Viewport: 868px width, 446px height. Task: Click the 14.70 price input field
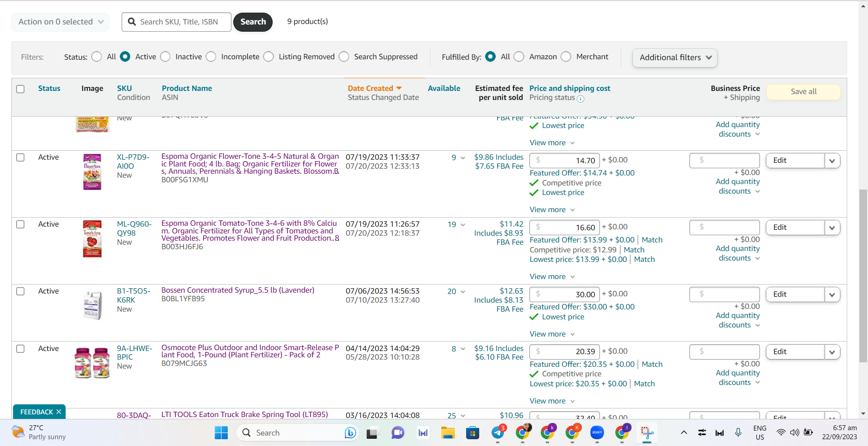565,161
